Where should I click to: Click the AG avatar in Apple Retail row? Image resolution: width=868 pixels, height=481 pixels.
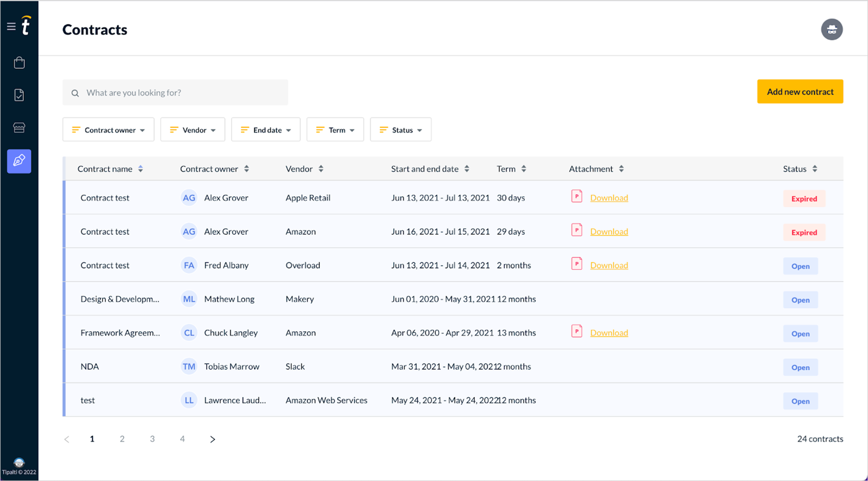(x=189, y=198)
